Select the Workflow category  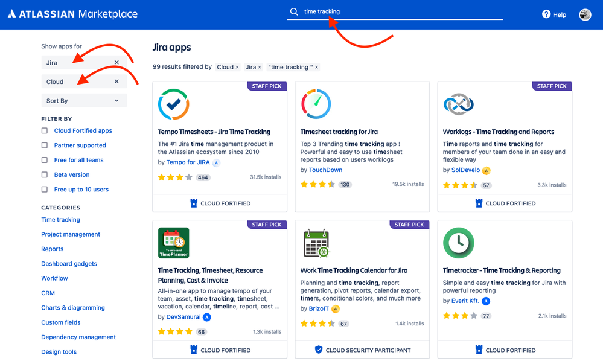point(54,278)
